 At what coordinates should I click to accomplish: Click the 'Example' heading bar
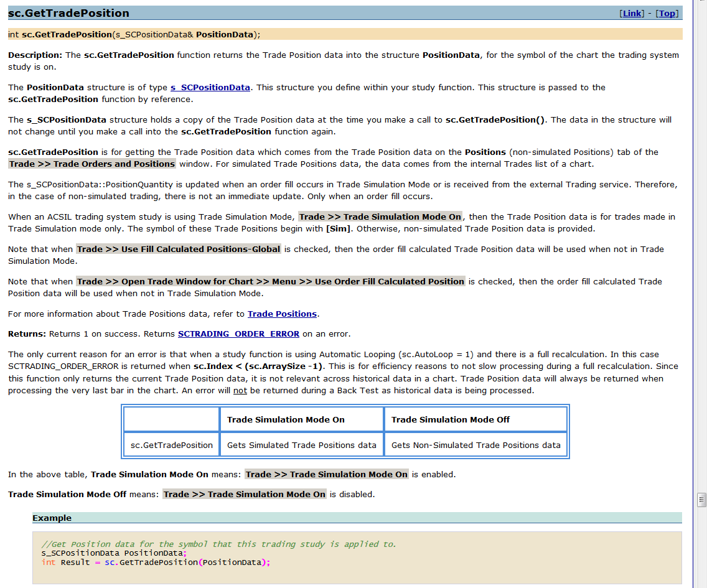point(357,518)
